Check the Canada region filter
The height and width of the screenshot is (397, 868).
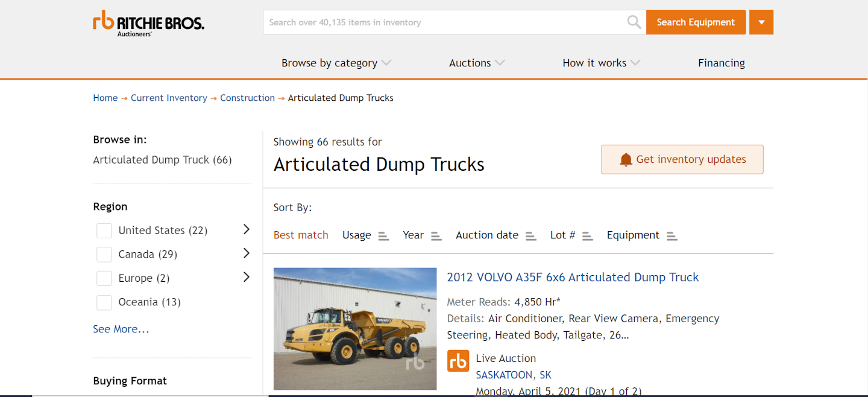point(104,255)
